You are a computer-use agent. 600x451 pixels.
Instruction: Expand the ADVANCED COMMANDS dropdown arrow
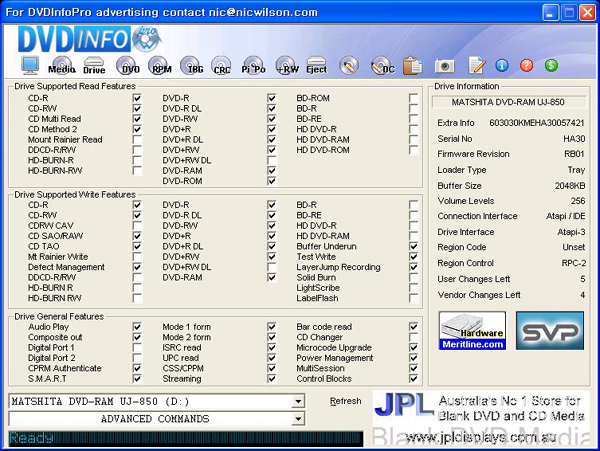(x=298, y=419)
